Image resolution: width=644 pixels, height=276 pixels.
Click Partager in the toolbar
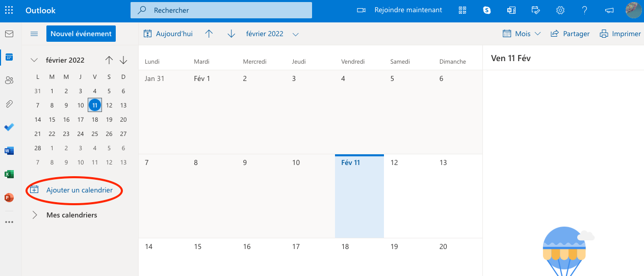coord(570,34)
